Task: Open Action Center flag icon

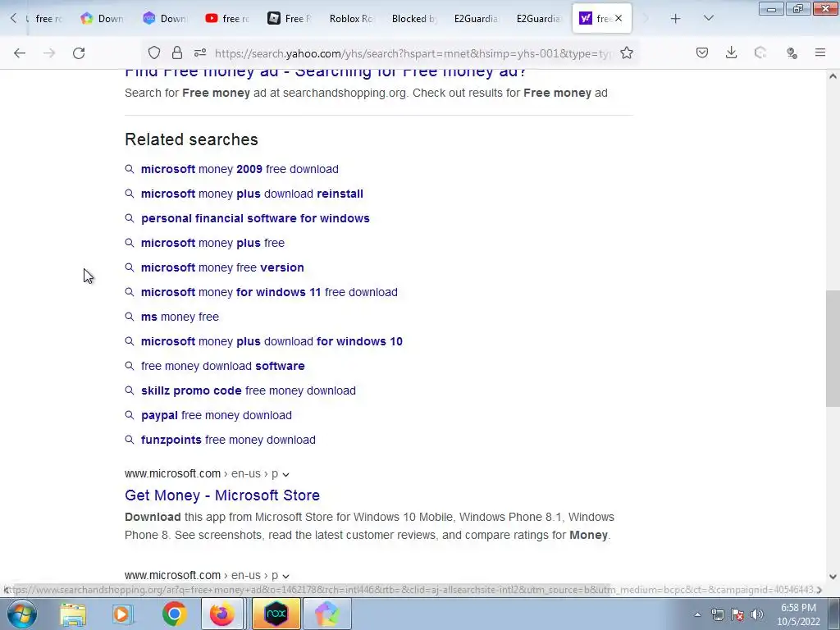Action: [737, 614]
